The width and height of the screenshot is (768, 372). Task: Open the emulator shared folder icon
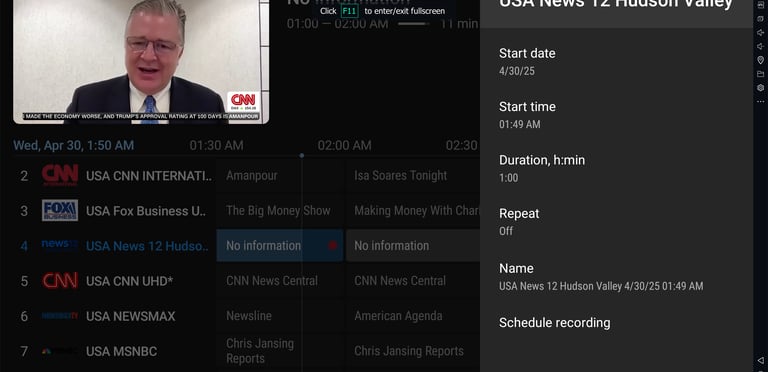point(760,74)
